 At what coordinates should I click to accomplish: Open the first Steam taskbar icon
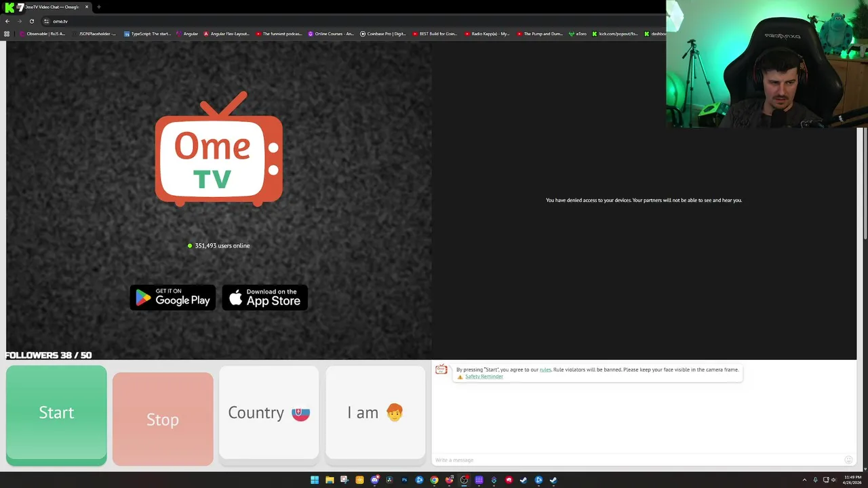[524, 480]
